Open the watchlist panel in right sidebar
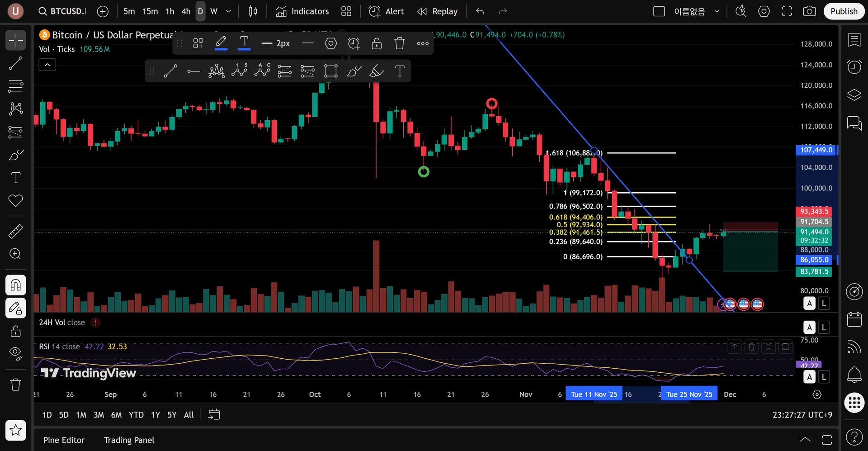The width and height of the screenshot is (868, 451). (854, 40)
